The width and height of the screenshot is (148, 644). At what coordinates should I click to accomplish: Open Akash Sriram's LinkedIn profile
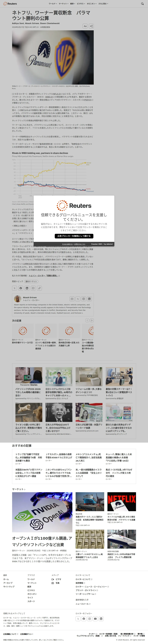(89, 299)
